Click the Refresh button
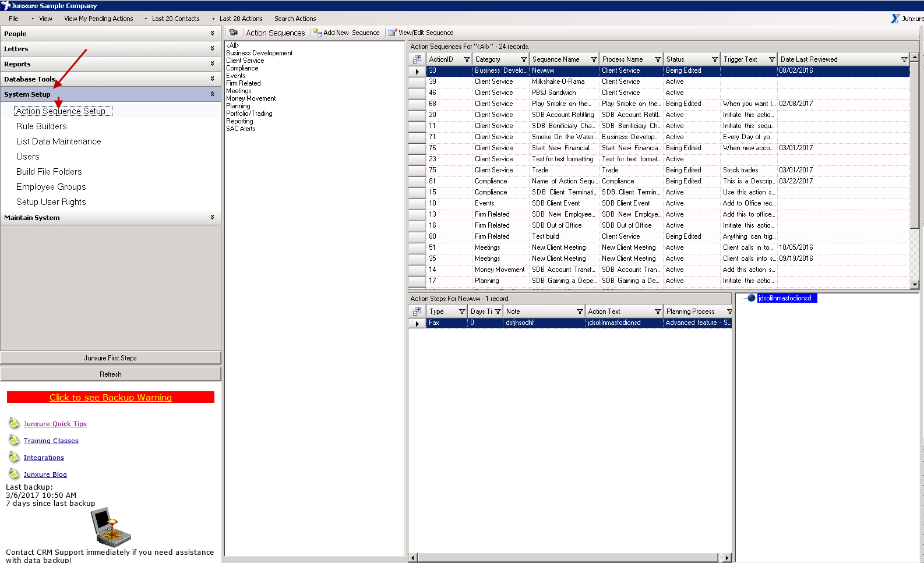 click(111, 374)
